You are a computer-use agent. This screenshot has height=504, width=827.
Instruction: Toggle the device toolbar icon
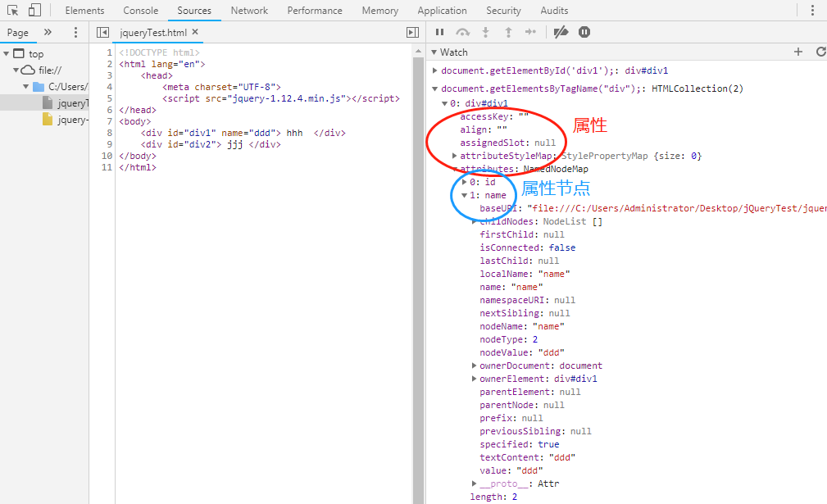[34, 10]
